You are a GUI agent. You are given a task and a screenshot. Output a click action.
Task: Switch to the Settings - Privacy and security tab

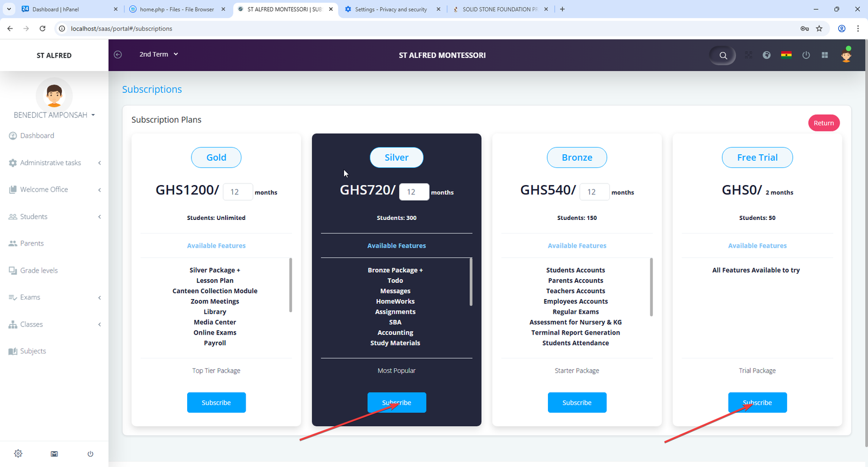coord(391,9)
